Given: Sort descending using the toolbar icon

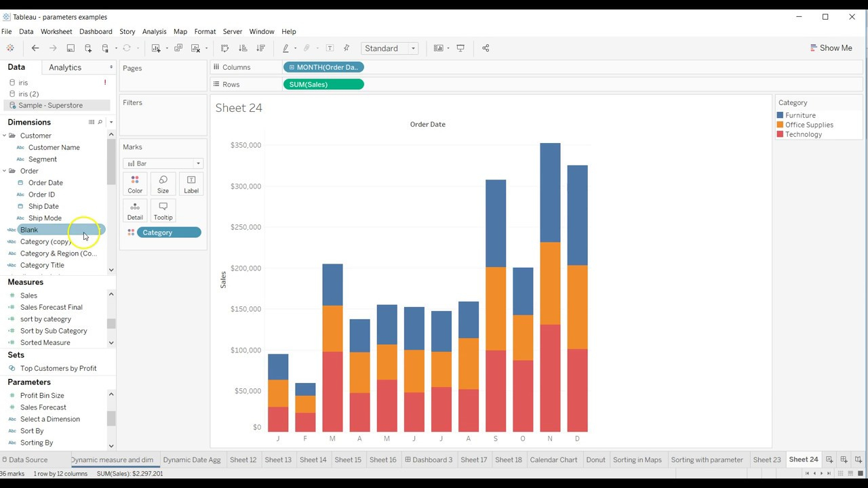Looking at the screenshot, I should point(260,48).
